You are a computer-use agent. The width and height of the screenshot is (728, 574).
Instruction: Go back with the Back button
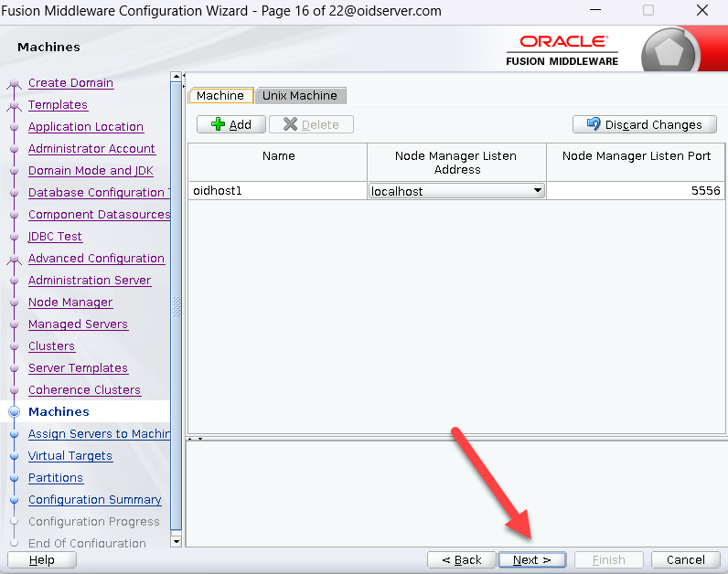(x=461, y=559)
